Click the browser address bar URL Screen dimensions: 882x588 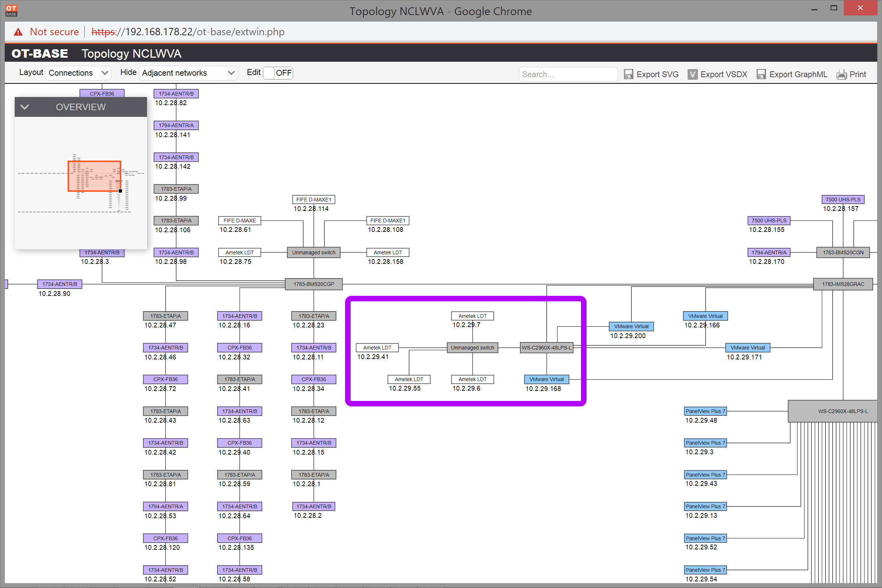coord(188,32)
